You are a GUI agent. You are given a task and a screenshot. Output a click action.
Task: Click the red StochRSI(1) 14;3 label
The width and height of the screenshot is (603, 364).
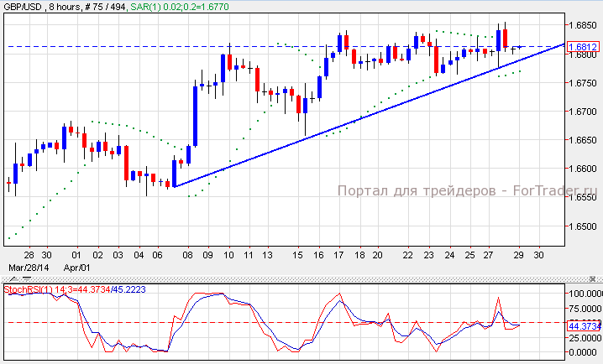(57, 289)
